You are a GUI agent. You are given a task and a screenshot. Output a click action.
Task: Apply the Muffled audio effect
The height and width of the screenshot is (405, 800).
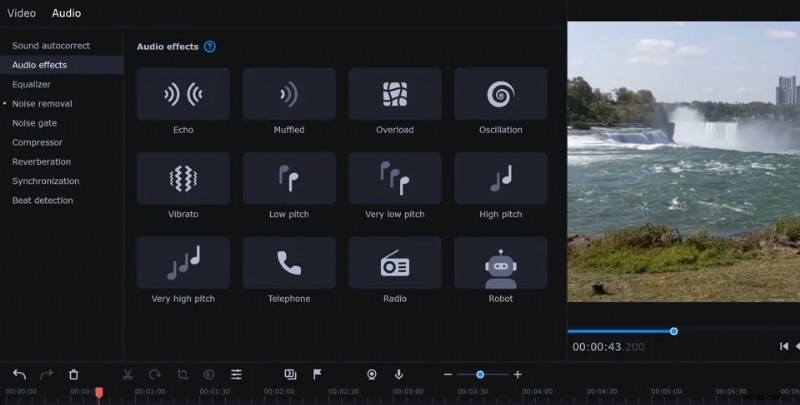coord(289,94)
